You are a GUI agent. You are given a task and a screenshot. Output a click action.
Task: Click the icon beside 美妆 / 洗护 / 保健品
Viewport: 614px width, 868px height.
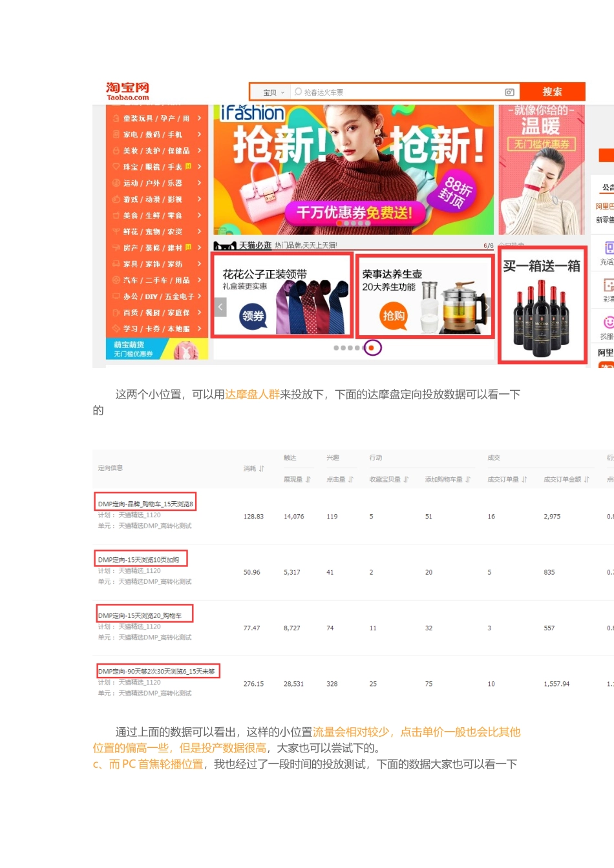click(116, 150)
